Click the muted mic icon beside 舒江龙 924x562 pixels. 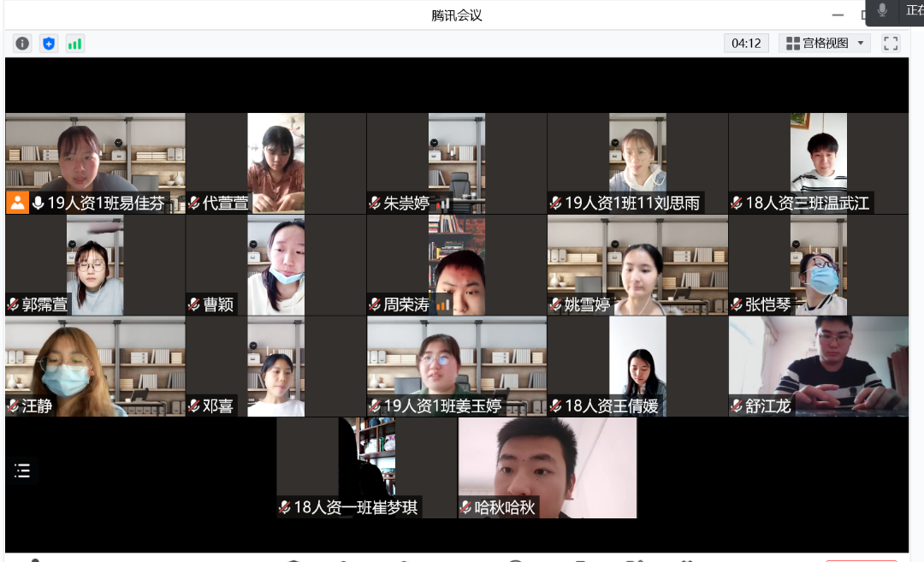pos(737,406)
